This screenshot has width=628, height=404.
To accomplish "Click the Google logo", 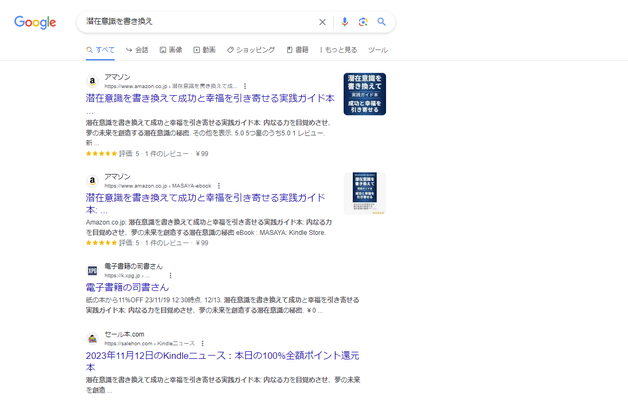I will coord(35,22).
